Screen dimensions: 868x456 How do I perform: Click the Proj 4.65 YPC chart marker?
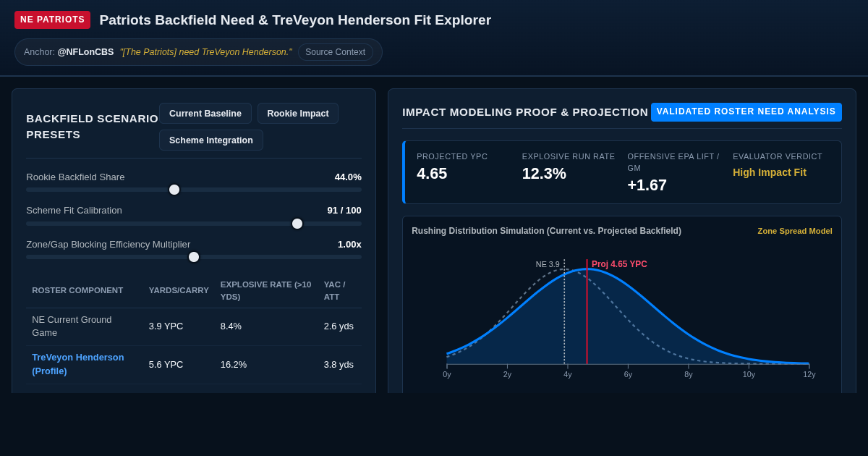click(x=619, y=264)
